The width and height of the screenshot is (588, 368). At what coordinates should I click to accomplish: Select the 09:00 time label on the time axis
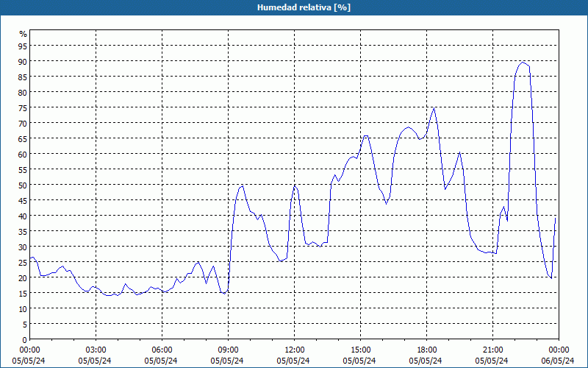(228, 350)
